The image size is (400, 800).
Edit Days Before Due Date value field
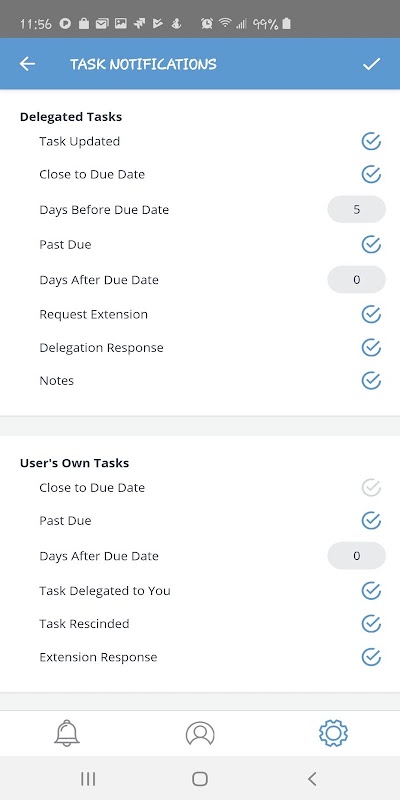(357, 209)
